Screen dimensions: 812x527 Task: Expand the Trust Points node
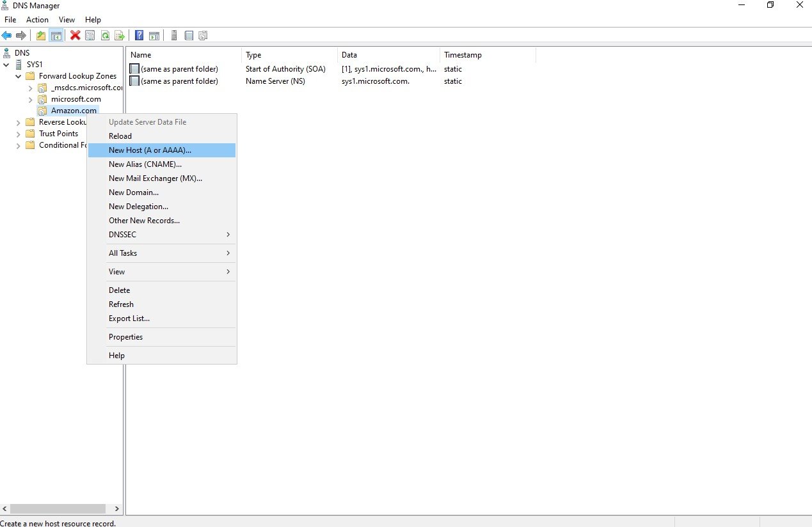click(19, 134)
